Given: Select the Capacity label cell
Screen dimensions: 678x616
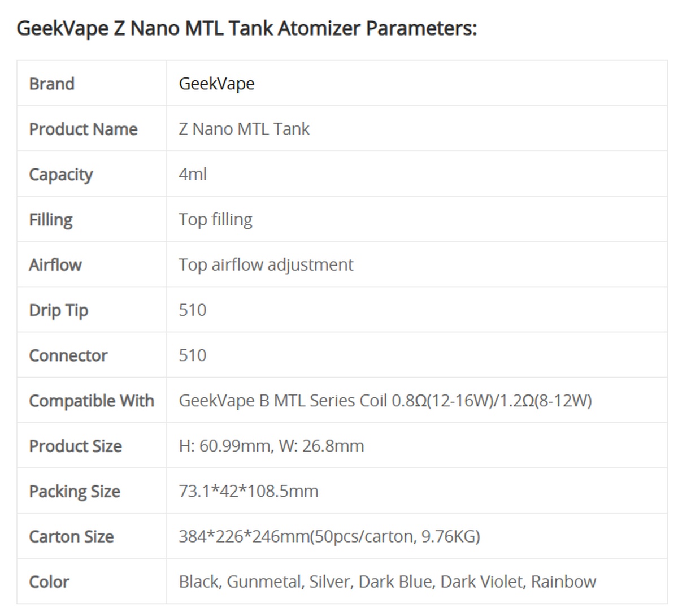Looking at the screenshot, I should pos(92,174).
